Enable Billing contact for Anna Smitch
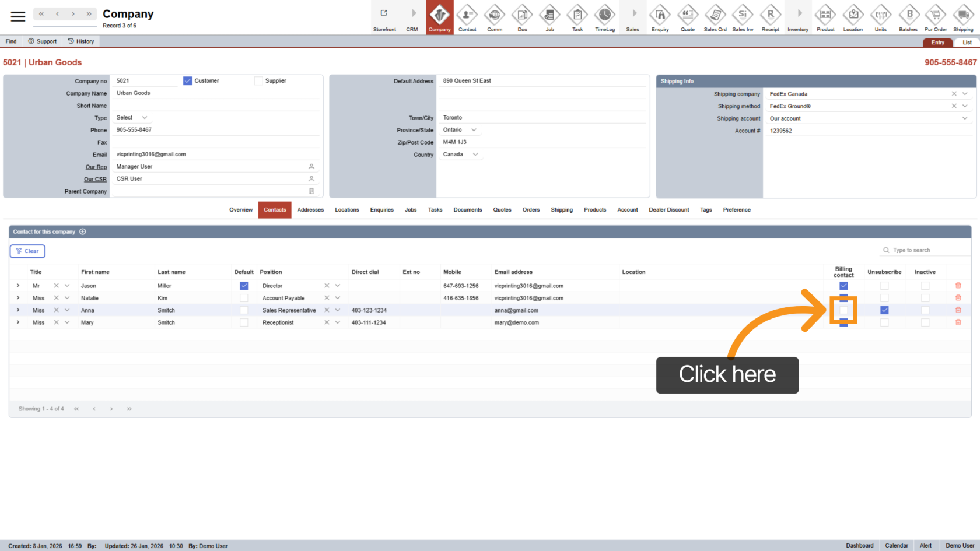 point(843,310)
